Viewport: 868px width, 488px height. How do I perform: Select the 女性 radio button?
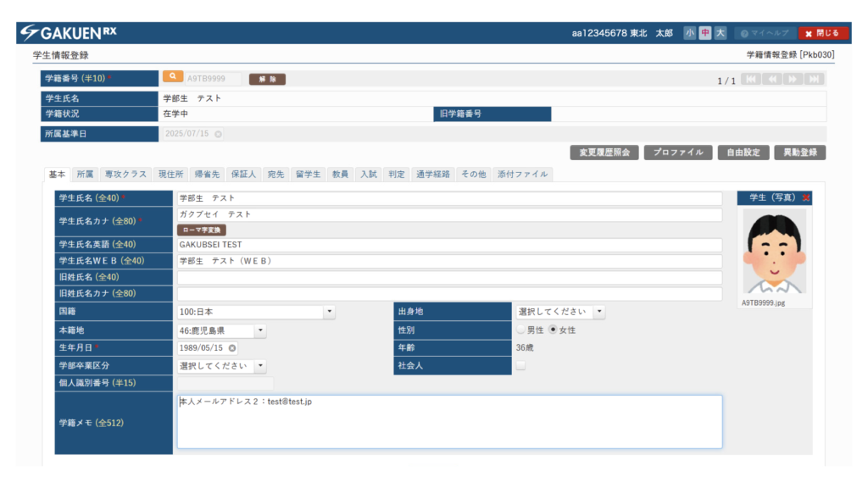tap(554, 330)
